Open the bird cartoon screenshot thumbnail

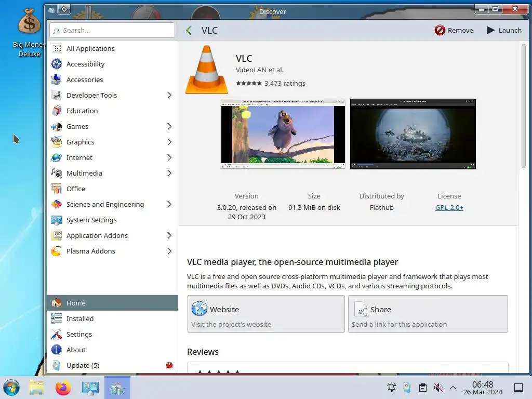point(283,134)
